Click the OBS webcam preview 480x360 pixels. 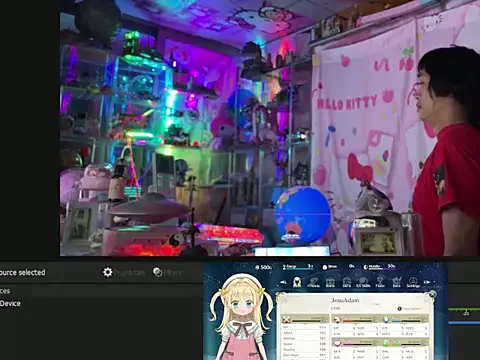coord(270,128)
